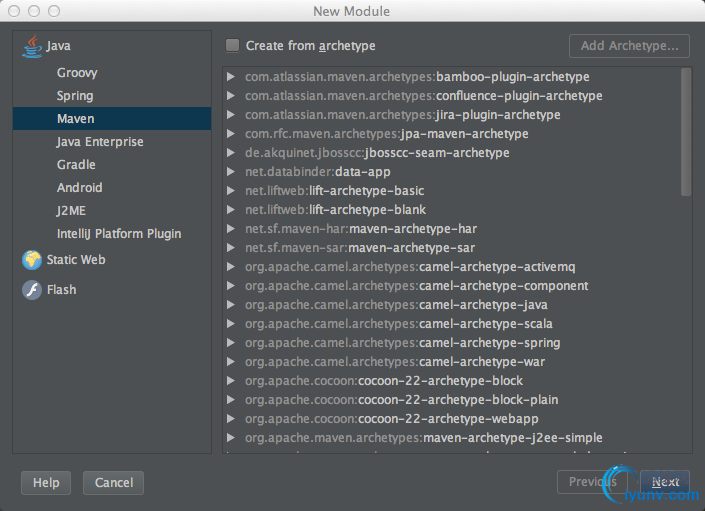
Task: Close the New Module window
Action: 13,11
